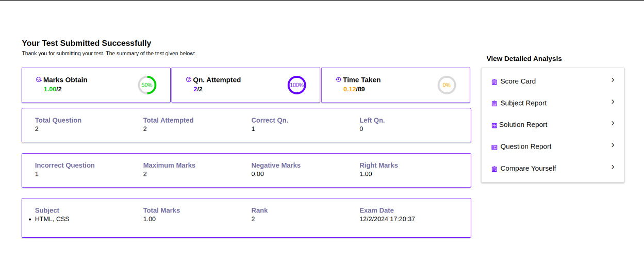Screen dimensions: 644x280
Task: Open the Compare Yourself link
Action: coord(528,169)
